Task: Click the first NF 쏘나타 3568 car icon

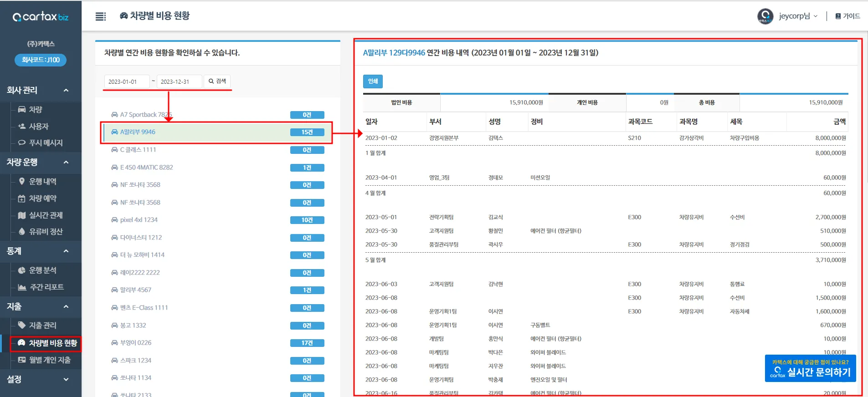Action: (114, 185)
